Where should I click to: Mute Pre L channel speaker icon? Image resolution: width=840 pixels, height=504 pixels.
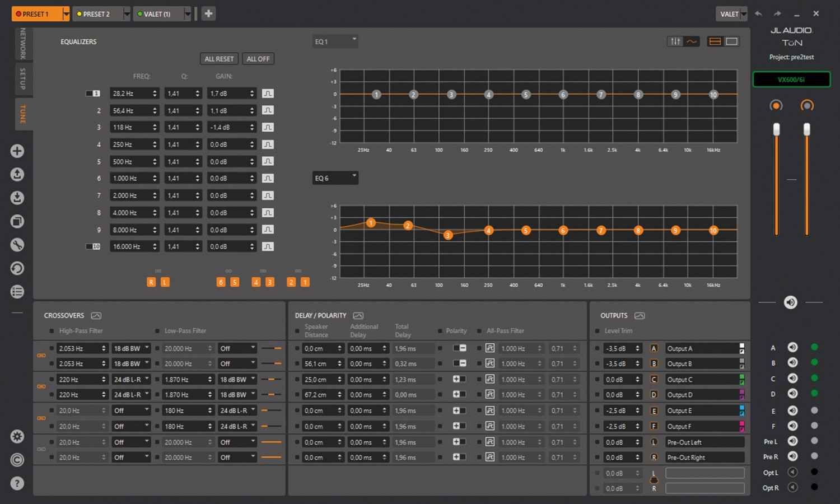(792, 441)
